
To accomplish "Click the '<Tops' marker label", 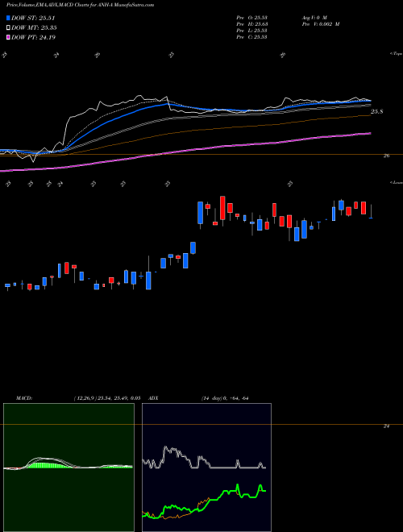I will [x=396, y=54].
